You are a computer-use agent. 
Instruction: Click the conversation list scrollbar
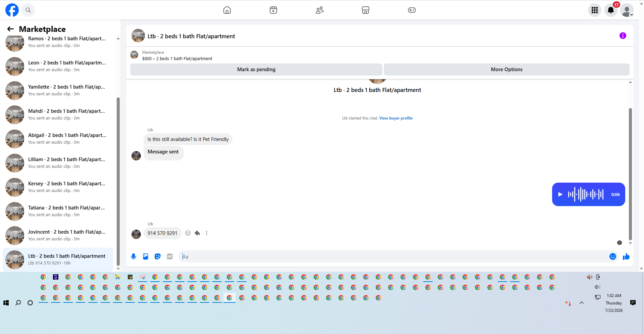coord(118,181)
